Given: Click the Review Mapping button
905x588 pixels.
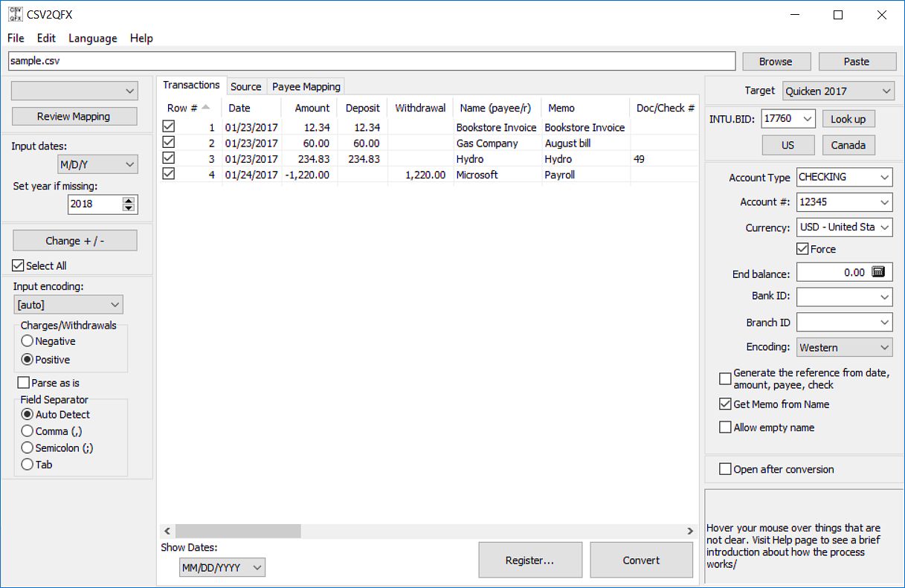Looking at the screenshot, I should (x=74, y=116).
